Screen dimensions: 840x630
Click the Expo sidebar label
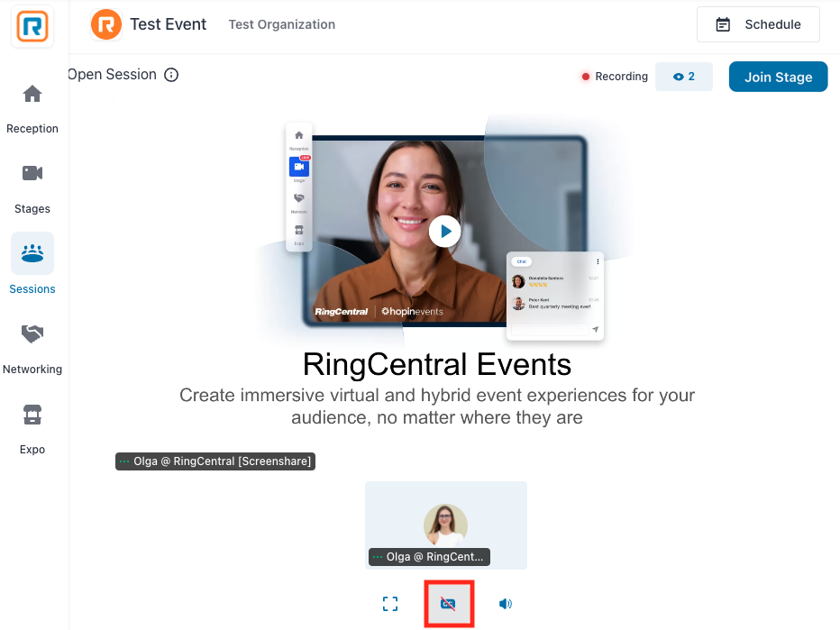point(32,450)
